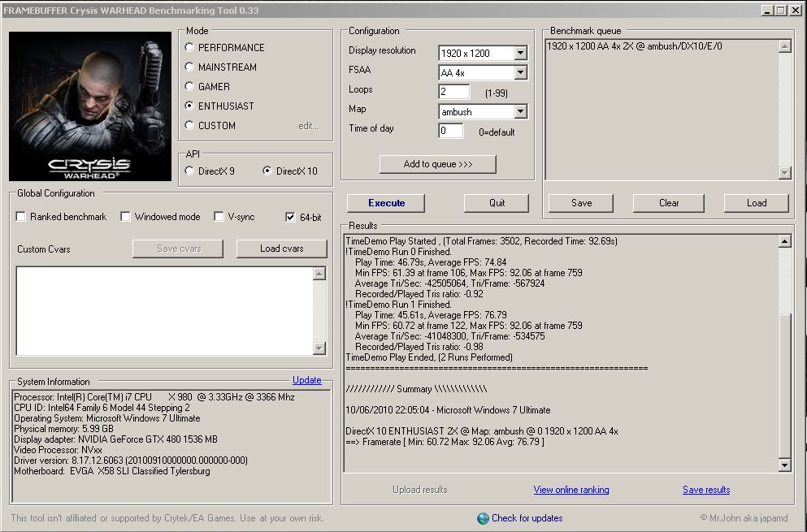Screen dimensions: 807x532
Task: Click the Display adapter line in System Information
Action: (x=115, y=439)
